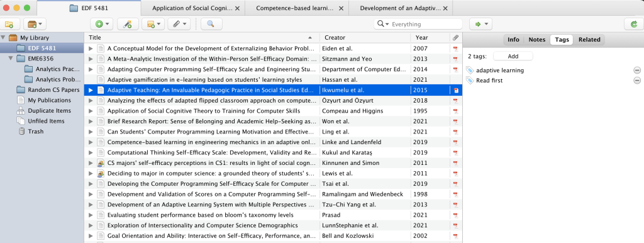Open the New Library dropdown button

35,25
